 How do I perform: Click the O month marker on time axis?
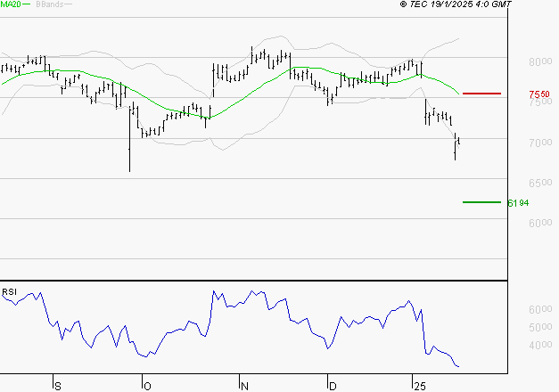pyautogui.click(x=147, y=386)
